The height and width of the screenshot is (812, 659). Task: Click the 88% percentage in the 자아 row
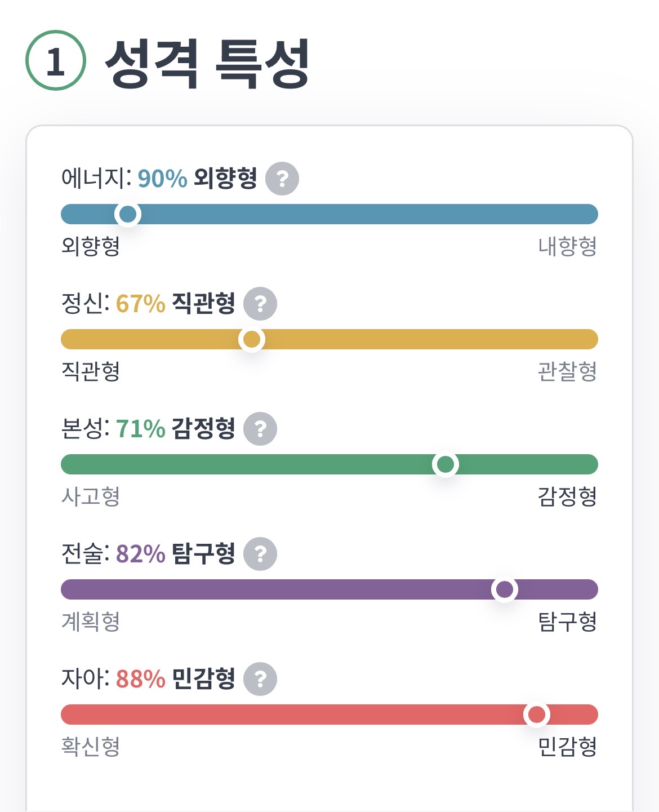[140, 679]
